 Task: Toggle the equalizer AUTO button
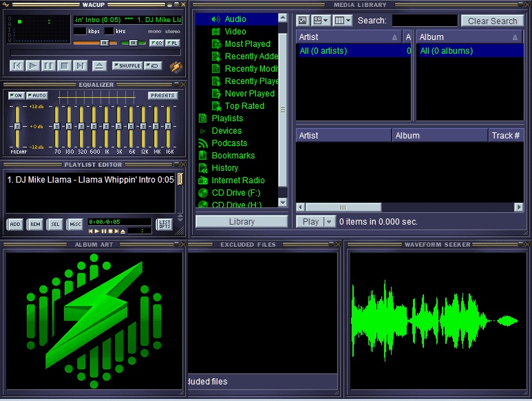[x=36, y=96]
